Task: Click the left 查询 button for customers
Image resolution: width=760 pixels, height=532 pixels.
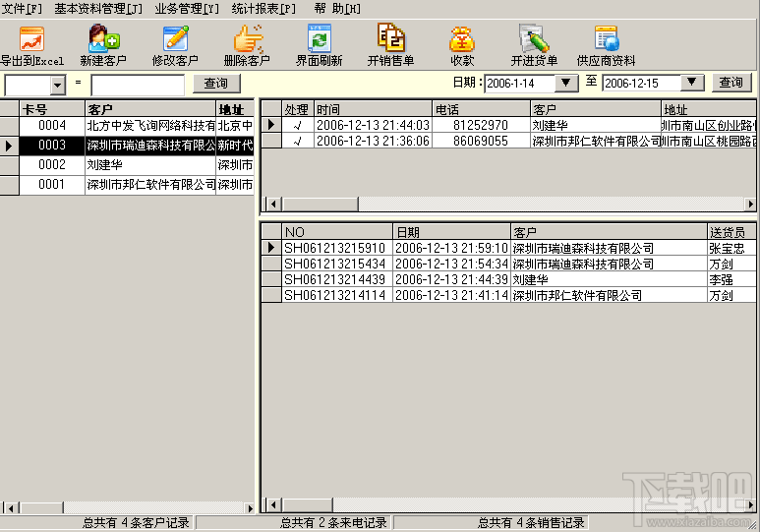Action: [216, 84]
